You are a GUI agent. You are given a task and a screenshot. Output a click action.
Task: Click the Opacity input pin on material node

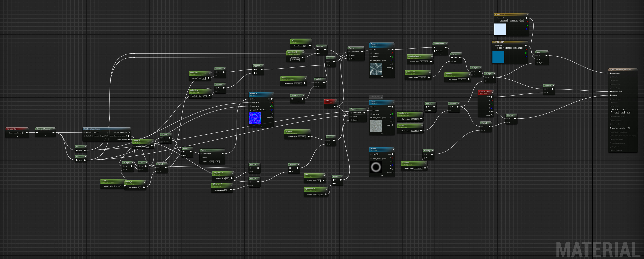coord(611,95)
